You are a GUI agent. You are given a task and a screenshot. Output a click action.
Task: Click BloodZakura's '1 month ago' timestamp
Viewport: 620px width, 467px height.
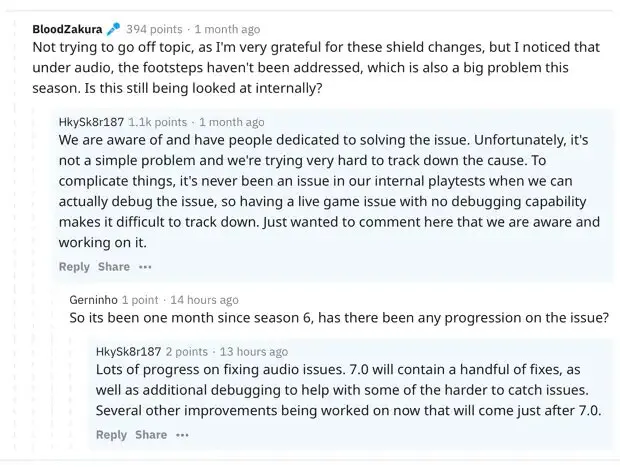pyautogui.click(x=227, y=29)
